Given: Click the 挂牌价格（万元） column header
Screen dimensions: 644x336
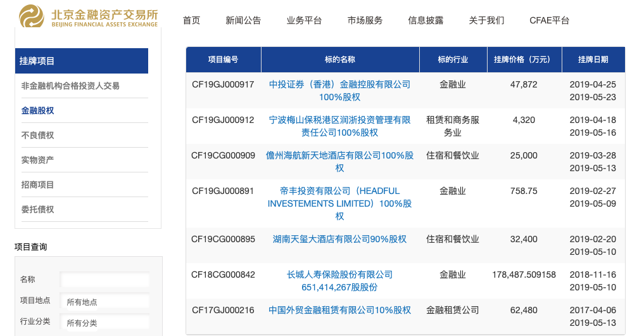Looking at the screenshot, I should (x=524, y=60).
